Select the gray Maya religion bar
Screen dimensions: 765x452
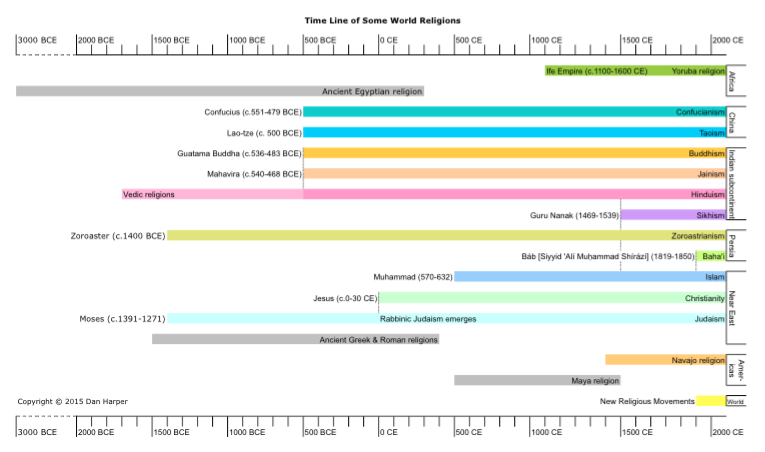tap(537, 380)
